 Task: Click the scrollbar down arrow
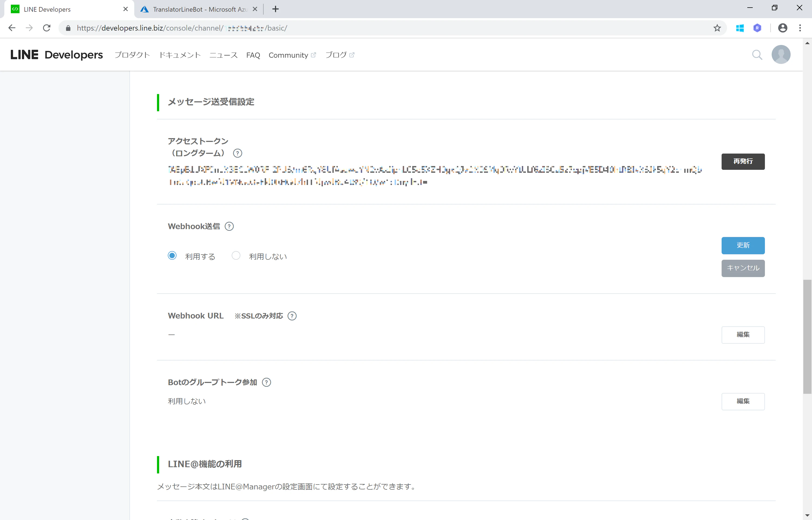(807, 516)
